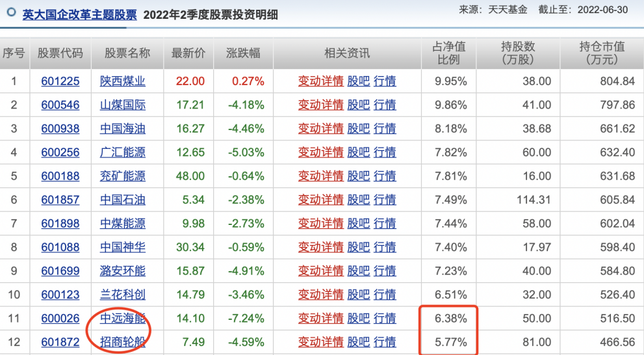Open the 招商轮船 stock name link

point(122,342)
